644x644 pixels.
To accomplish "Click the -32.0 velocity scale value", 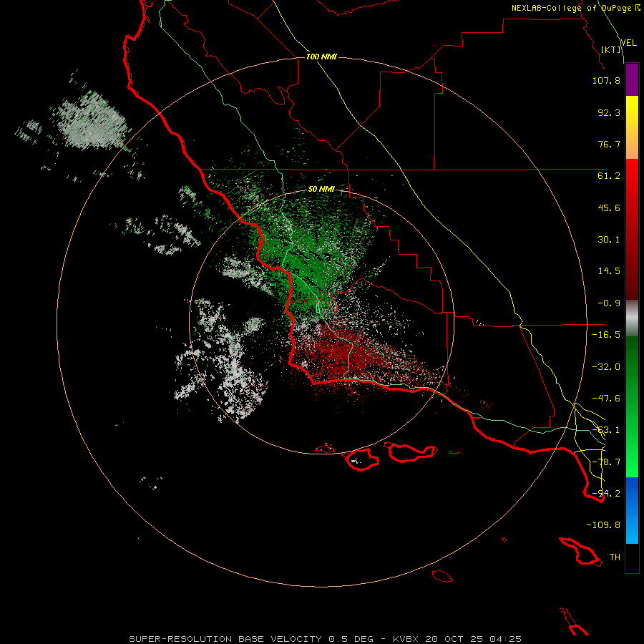I will (606, 367).
